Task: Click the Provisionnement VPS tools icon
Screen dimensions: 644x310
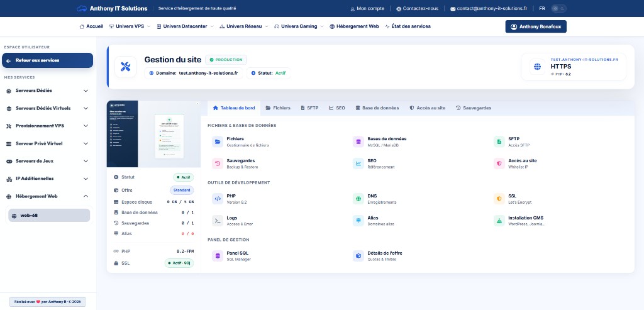Action: (9, 126)
